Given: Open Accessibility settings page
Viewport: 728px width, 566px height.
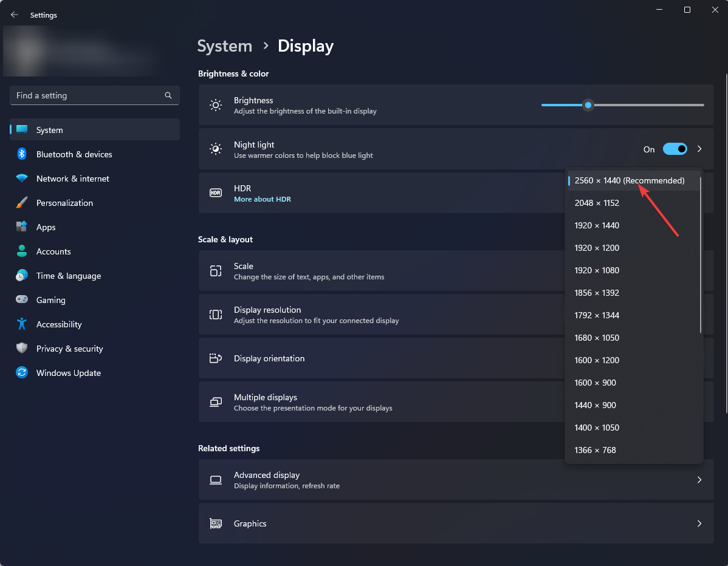Looking at the screenshot, I should [95, 324].
